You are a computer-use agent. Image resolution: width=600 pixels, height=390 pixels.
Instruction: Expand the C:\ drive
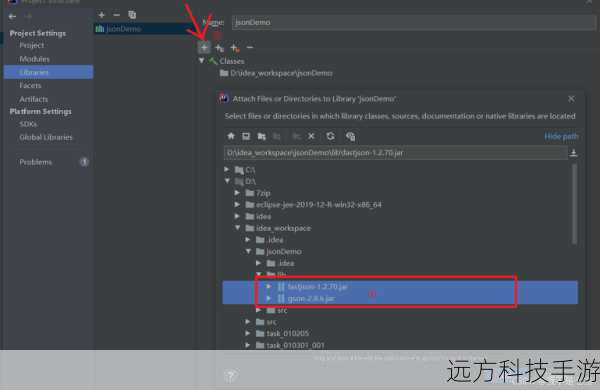point(227,169)
